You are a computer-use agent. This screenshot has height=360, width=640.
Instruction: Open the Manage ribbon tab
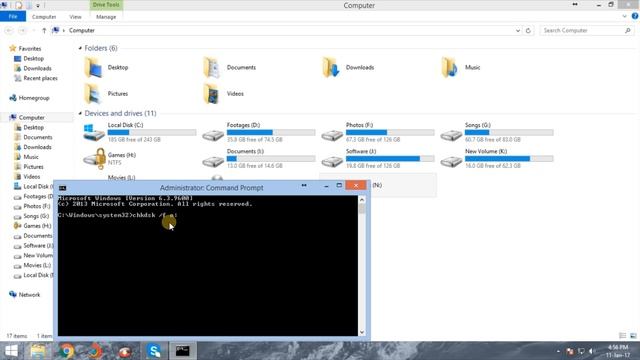(106, 17)
